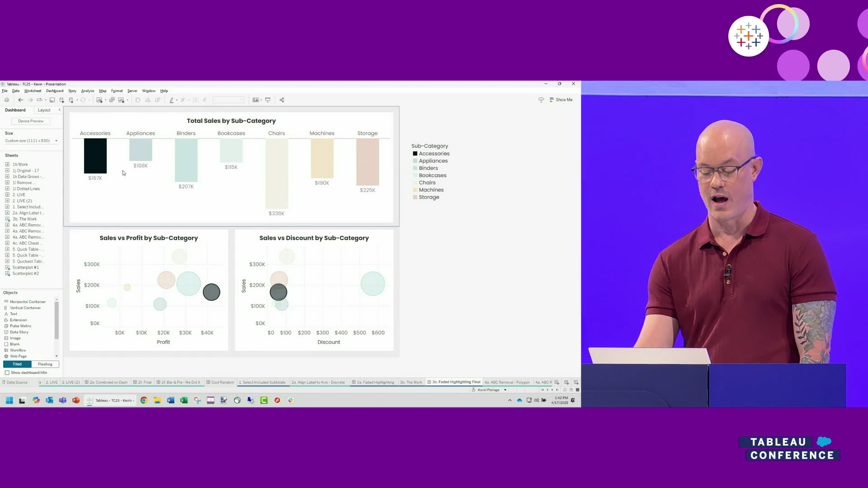This screenshot has height=488, width=868.
Task: Switch object placement to Floating
Action: click(x=45, y=364)
